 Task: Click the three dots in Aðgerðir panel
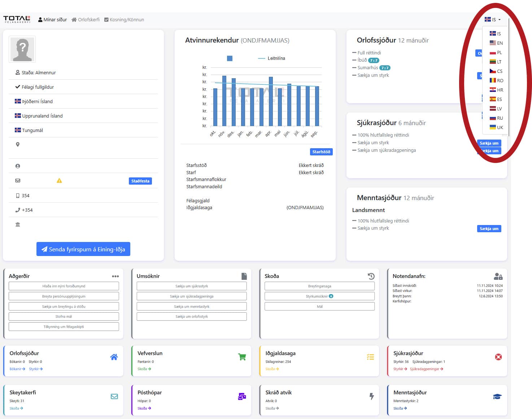[115, 277]
